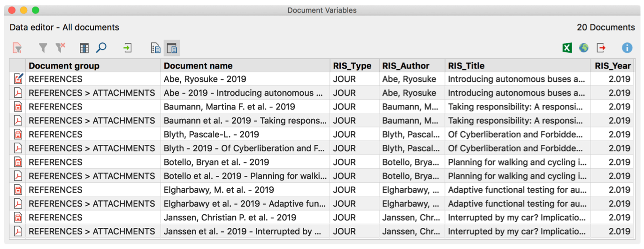644x249 pixels.
Task: Open the select columns table icon
Action: [84, 48]
